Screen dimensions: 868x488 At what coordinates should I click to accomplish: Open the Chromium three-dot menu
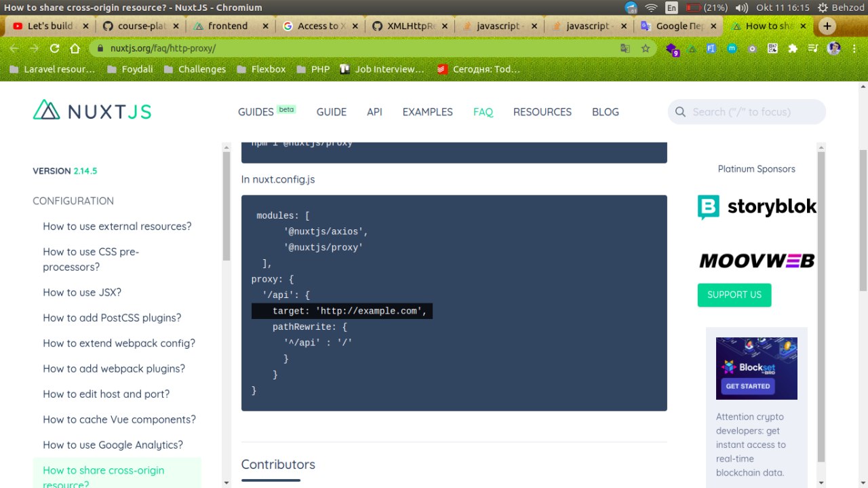tap(854, 49)
